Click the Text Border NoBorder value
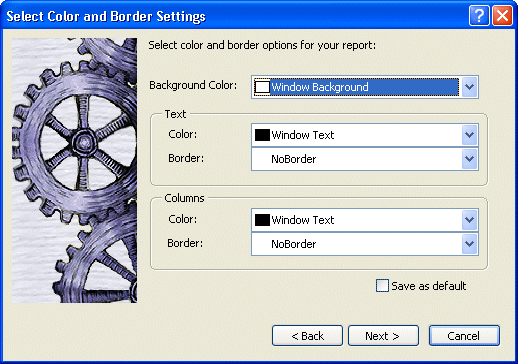518x364 pixels. pos(294,159)
